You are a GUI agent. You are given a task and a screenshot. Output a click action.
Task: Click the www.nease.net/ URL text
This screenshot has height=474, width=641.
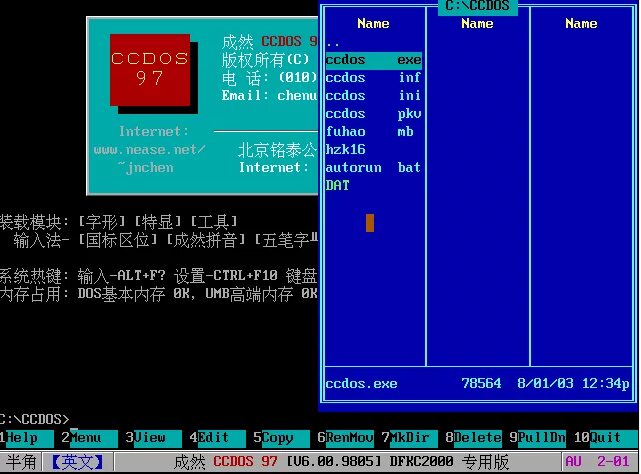coord(150,150)
